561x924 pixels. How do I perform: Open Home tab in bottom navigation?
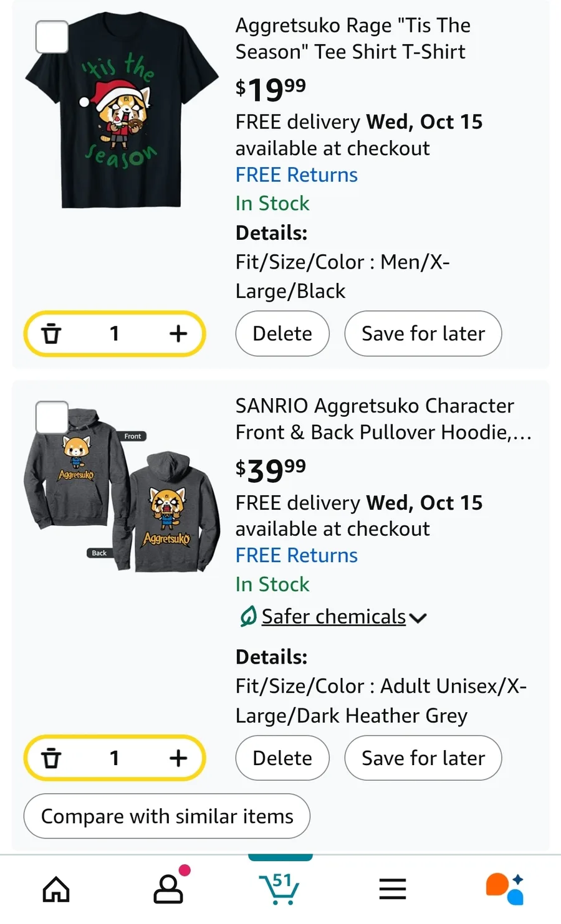tap(56, 889)
